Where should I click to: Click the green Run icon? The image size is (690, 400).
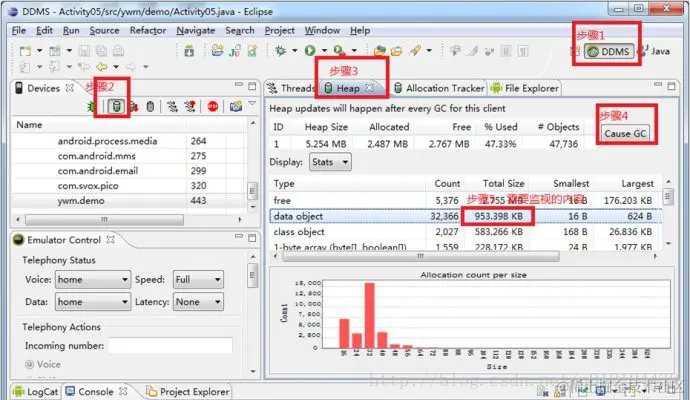[x=310, y=51]
